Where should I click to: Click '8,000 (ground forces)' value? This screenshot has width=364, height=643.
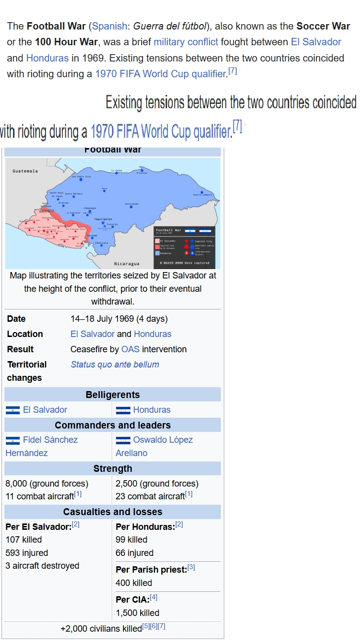click(x=47, y=484)
